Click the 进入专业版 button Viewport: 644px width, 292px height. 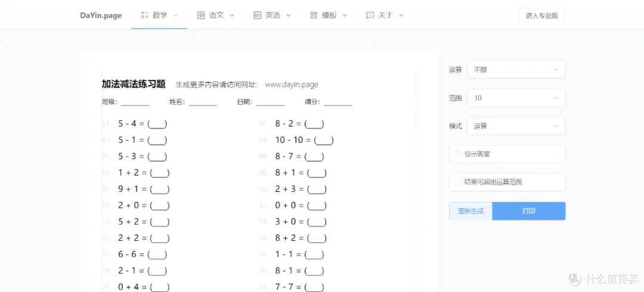(541, 16)
